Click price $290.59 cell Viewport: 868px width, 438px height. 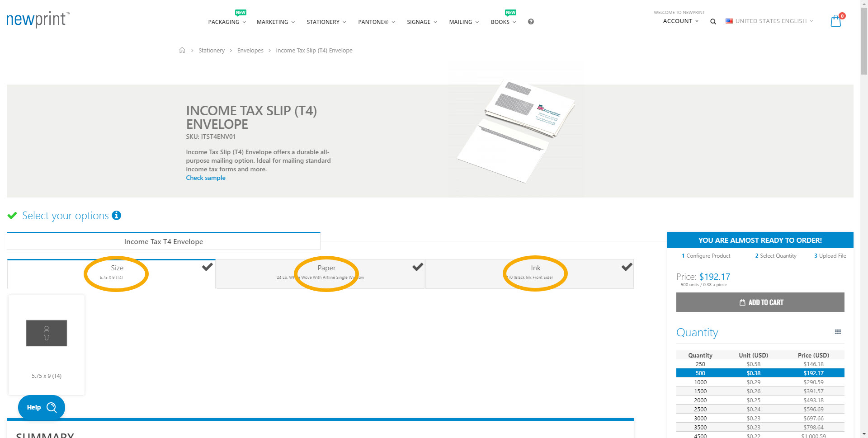pos(813,382)
